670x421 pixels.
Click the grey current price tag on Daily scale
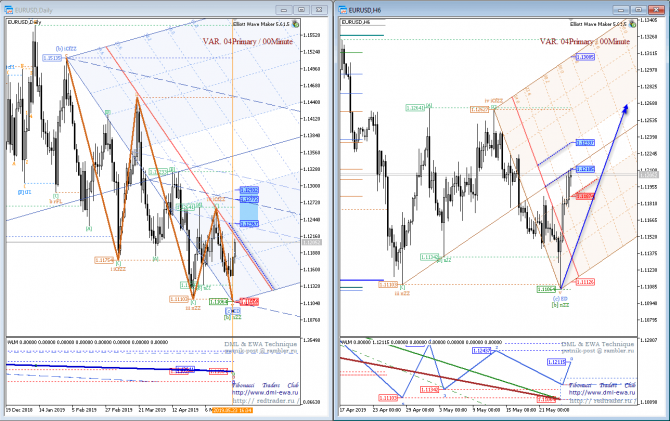(312, 242)
